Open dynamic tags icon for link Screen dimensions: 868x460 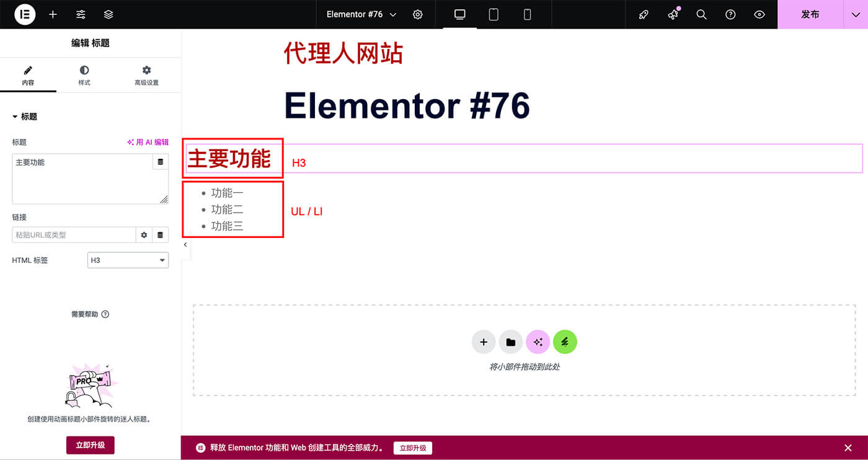coord(161,235)
